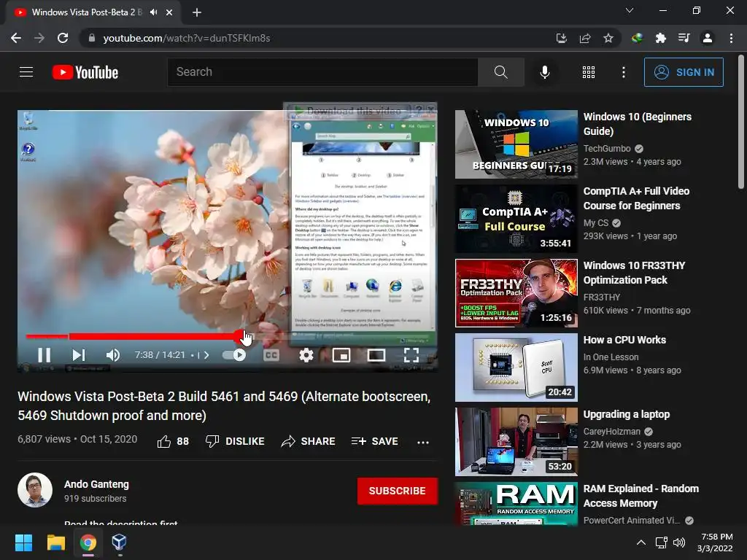Open the clock and date panel
The width and height of the screenshot is (747, 560).
click(x=715, y=542)
